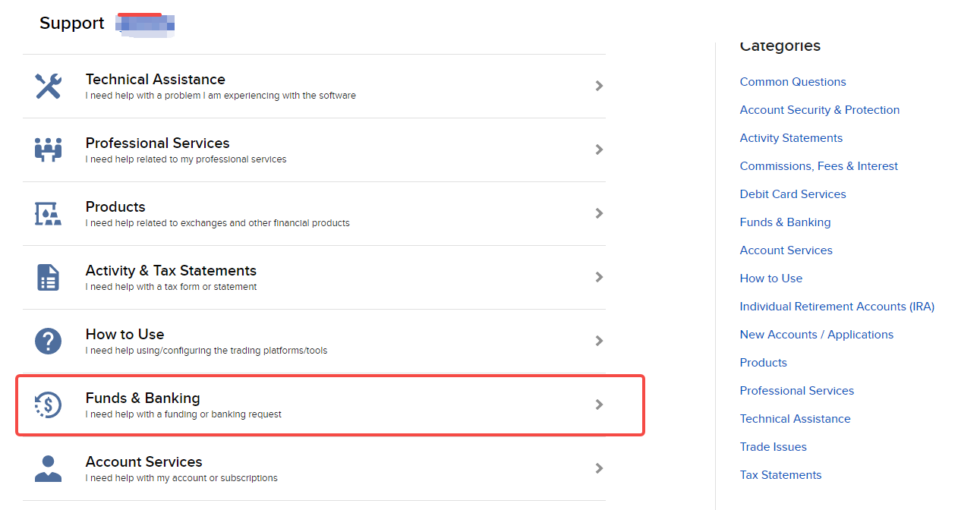Viewport: 980px width, 510px height.
Task: Expand Technical Assistance using its chevron arrow
Action: [x=599, y=86]
